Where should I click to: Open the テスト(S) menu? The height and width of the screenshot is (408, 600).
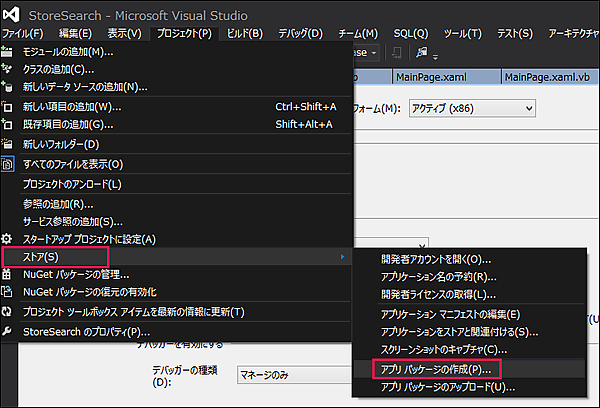515,33
